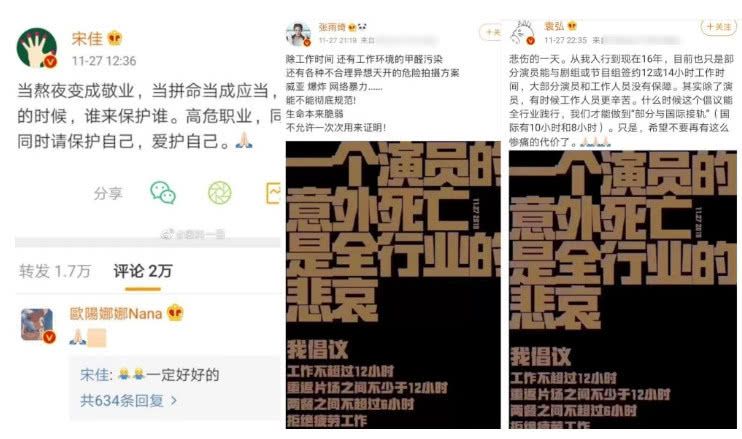Viewport: 742px width, 439px height.
Task: Open 张雨绮's black poster image
Action: pos(393,285)
